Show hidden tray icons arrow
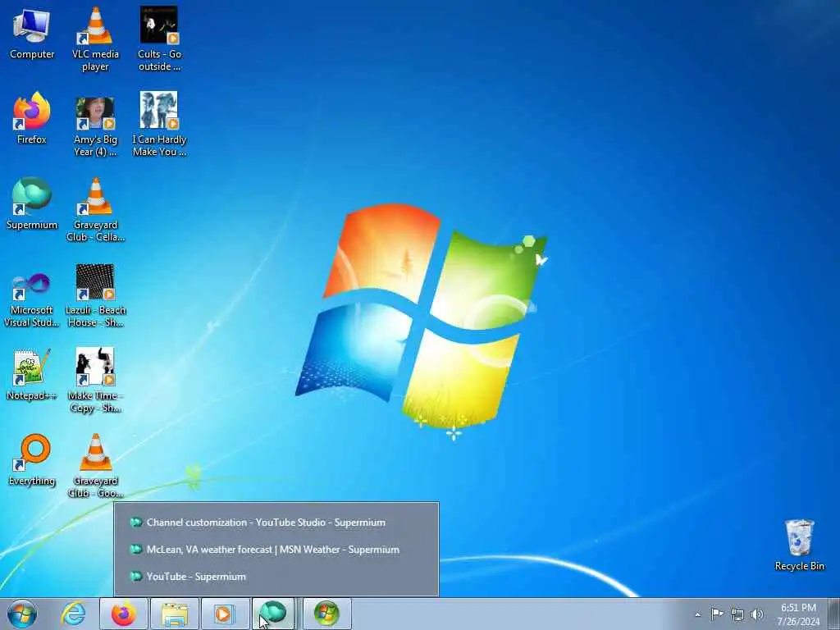The height and width of the screenshot is (630, 840). [697, 614]
